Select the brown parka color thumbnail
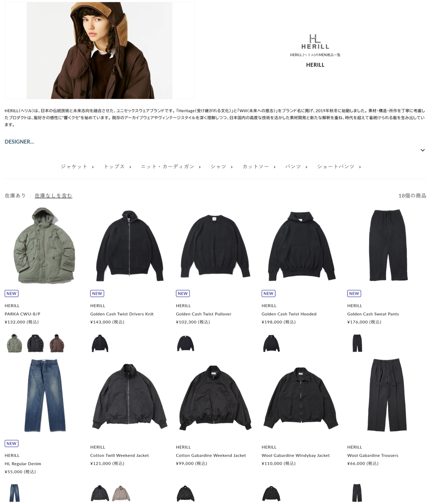Image resolution: width=427 pixels, height=504 pixels. [57, 343]
